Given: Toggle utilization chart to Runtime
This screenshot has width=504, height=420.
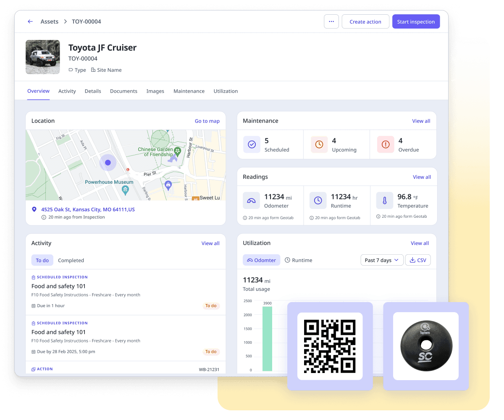Looking at the screenshot, I should click(298, 260).
